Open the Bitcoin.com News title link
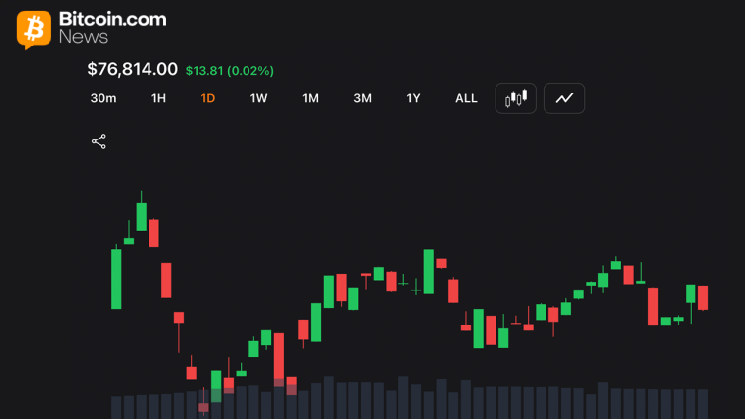The height and width of the screenshot is (419, 745). coord(113,28)
